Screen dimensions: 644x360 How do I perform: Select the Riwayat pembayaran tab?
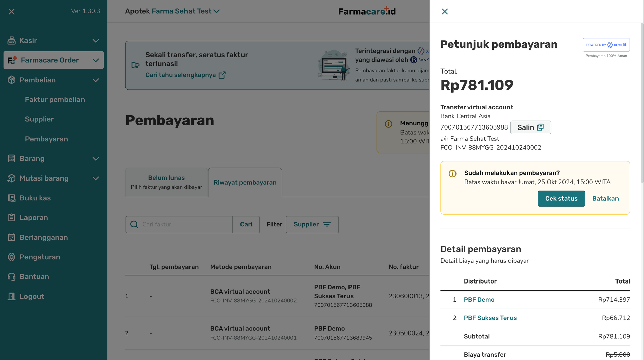coord(245,182)
